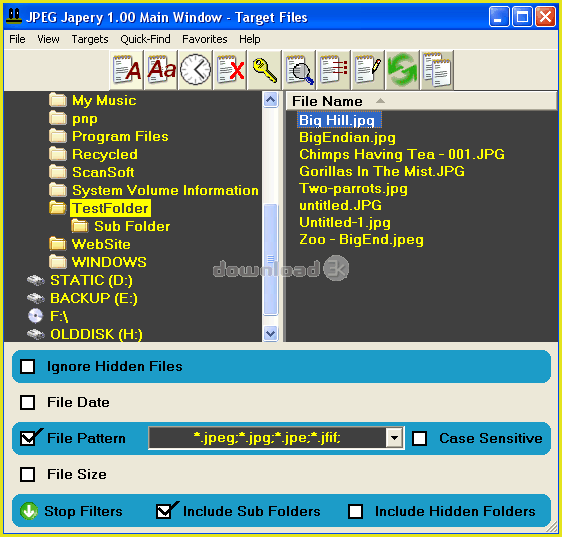The height and width of the screenshot is (537, 562).
Task: Click the notepad with red X delete icon
Action: click(230, 70)
